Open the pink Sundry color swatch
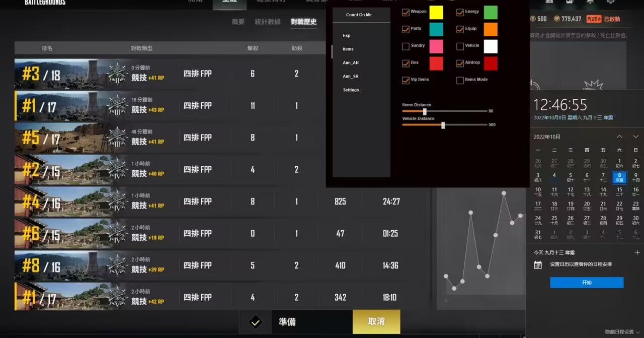 [x=436, y=46]
